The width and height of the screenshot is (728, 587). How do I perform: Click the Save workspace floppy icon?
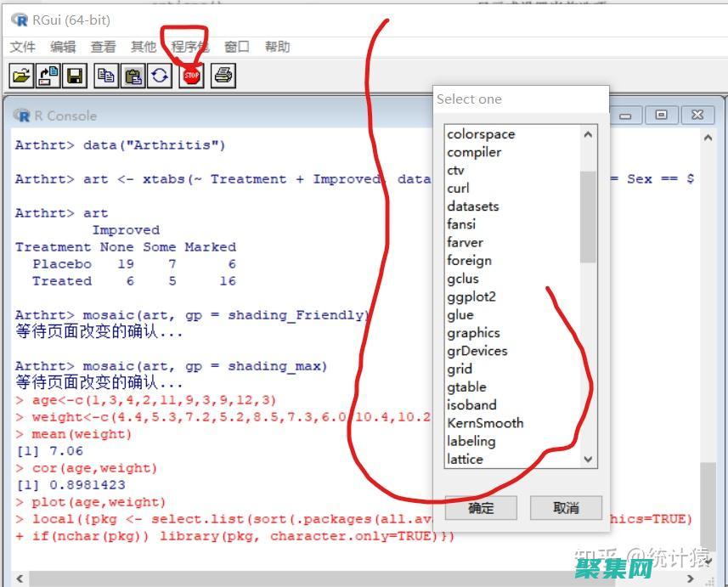tap(76, 76)
